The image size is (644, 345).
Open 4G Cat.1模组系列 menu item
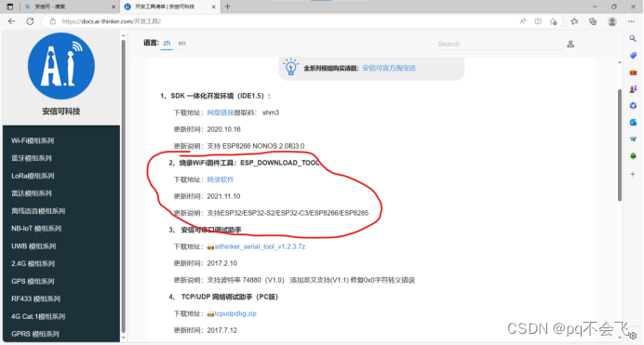point(38,316)
